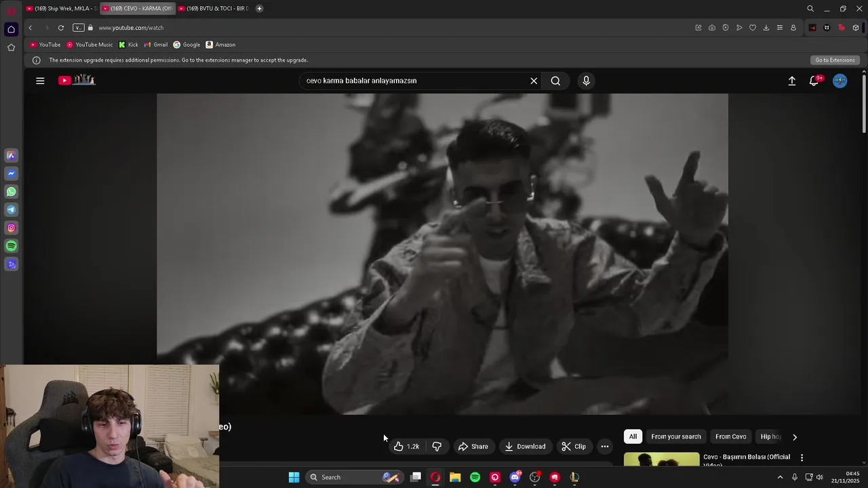Click Go to Extensions button
This screenshot has height=488, width=868.
pyautogui.click(x=835, y=60)
